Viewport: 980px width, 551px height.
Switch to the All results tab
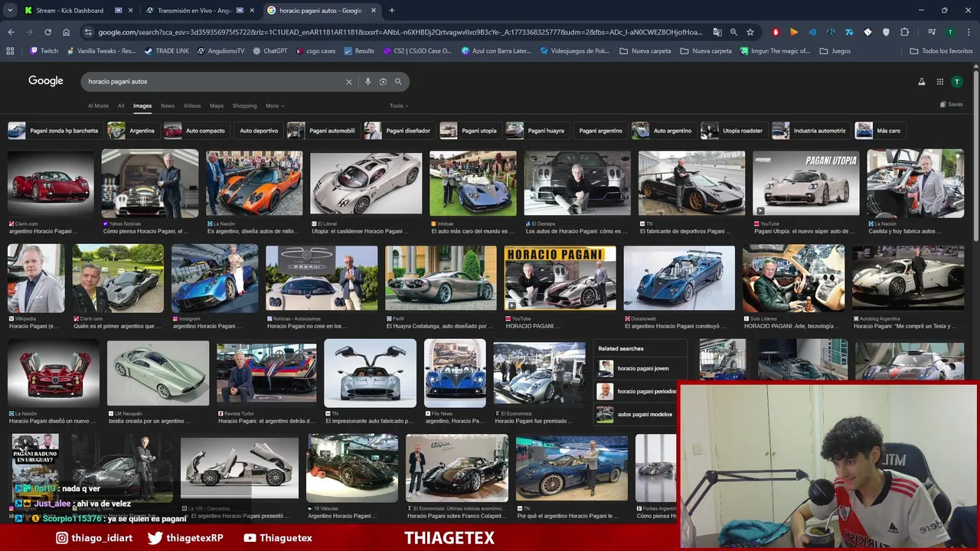[x=121, y=106]
